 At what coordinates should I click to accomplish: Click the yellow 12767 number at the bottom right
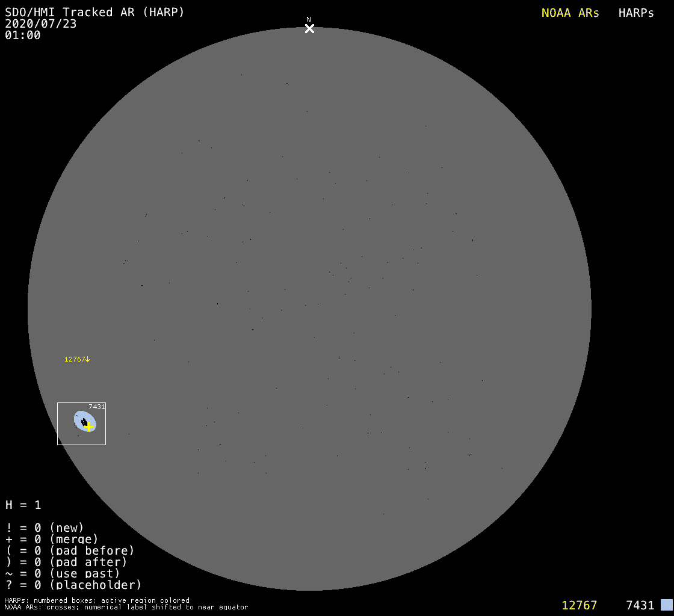pyautogui.click(x=579, y=605)
